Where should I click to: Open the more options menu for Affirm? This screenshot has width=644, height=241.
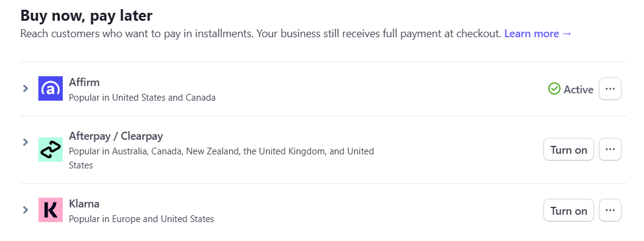coord(610,89)
